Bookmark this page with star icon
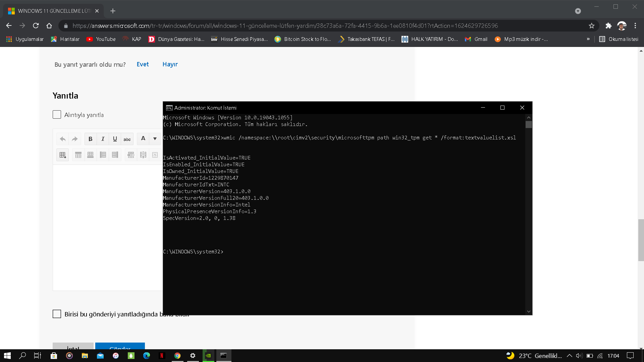 (x=592, y=26)
